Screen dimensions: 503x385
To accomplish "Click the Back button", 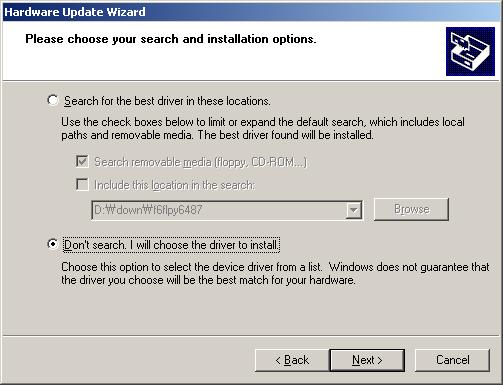I will 292,360.
